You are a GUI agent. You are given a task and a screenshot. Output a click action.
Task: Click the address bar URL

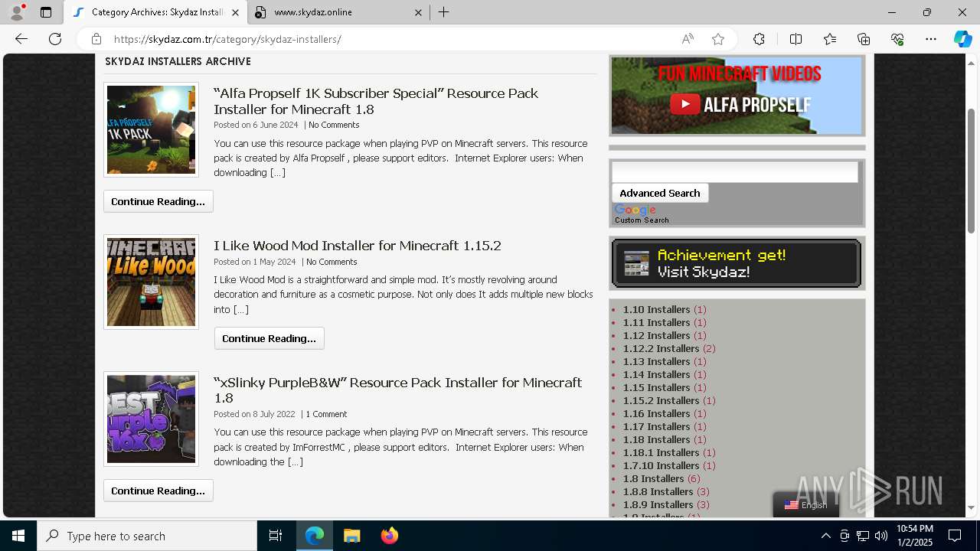pyautogui.click(x=227, y=39)
